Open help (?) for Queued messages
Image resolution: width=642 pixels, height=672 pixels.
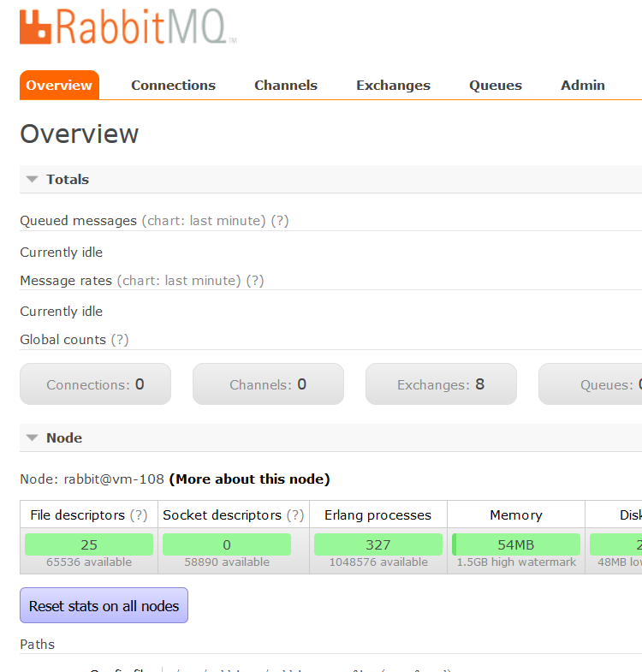pos(280,221)
